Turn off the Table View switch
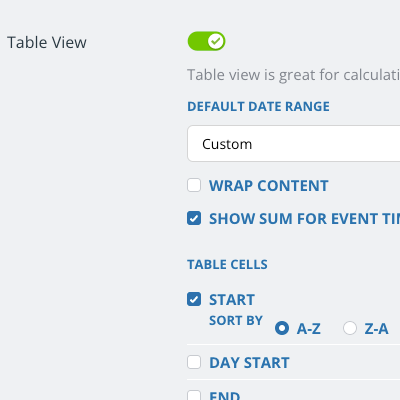 (x=206, y=41)
